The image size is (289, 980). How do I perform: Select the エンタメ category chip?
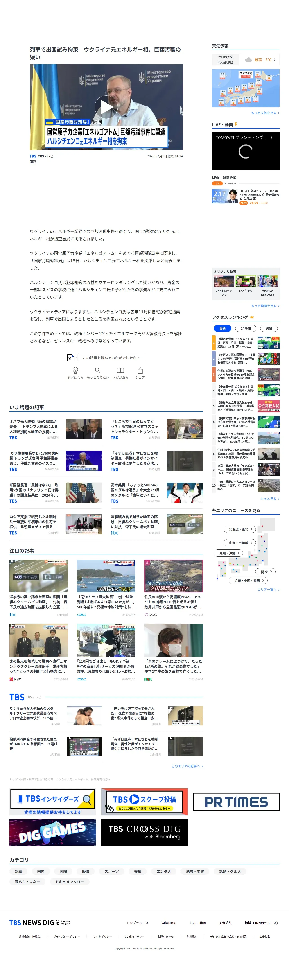click(x=163, y=872)
